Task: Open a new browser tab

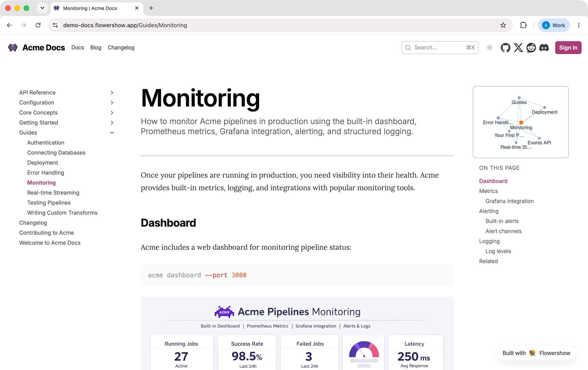Action: [x=151, y=8]
